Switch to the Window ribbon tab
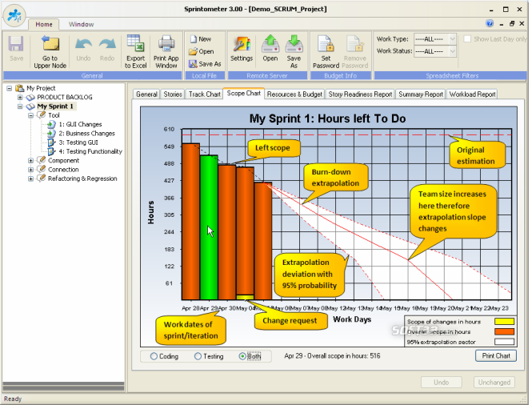This screenshot has width=532, height=405. coord(81,25)
